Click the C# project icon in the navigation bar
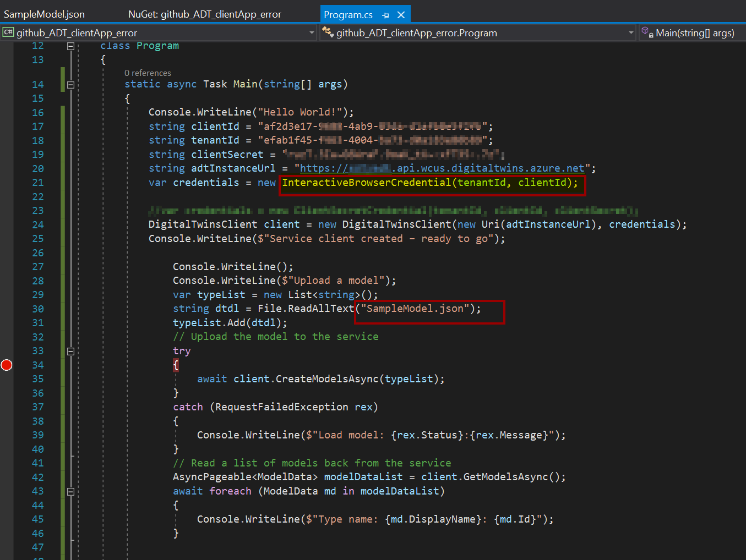 pyautogui.click(x=8, y=32)
